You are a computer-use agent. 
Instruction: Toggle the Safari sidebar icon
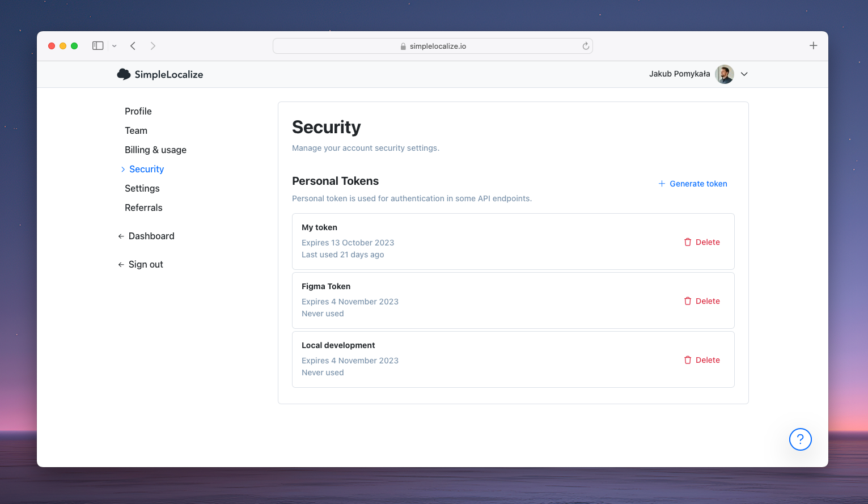(98, 46)
